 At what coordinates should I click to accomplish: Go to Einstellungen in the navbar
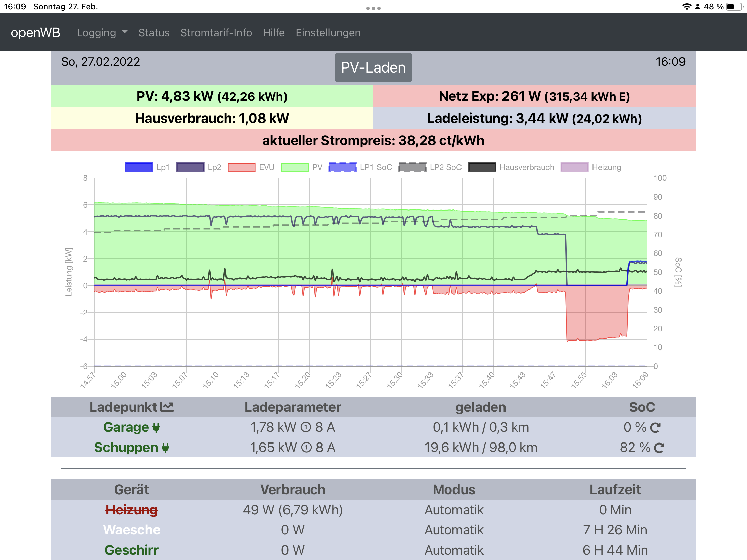point(328,33)
